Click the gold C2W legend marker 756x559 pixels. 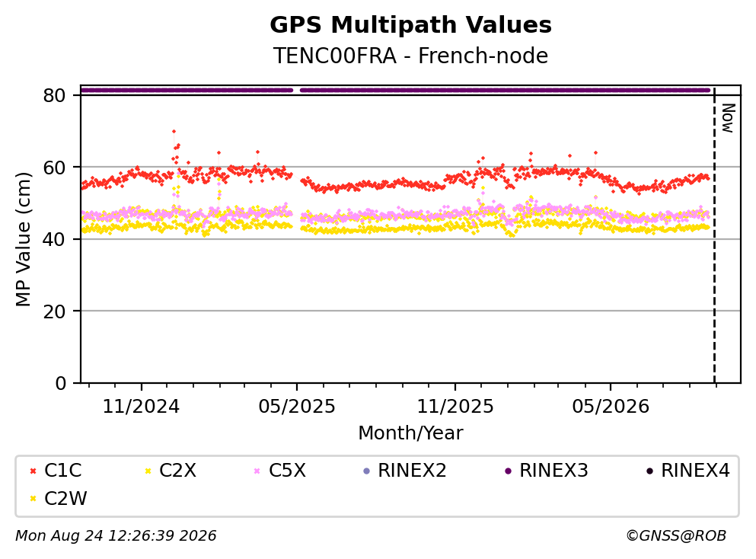coord(33,499)
